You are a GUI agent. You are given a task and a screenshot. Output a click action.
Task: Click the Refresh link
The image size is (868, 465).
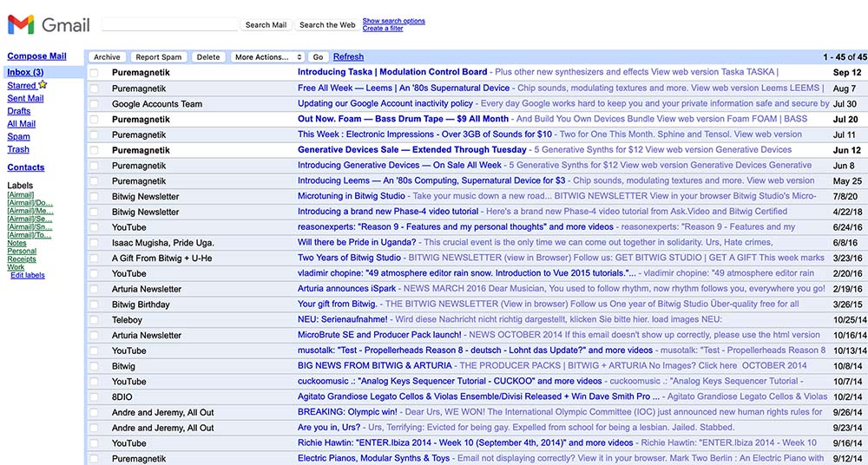(348, 56)
